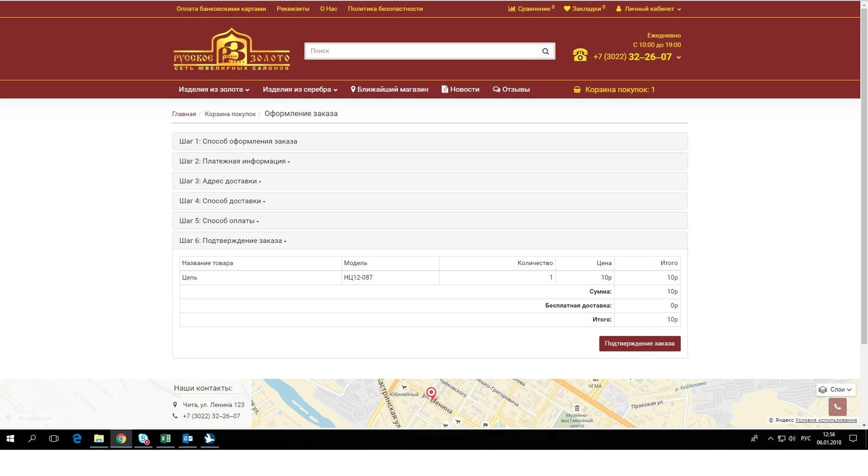Image resolution: width=868 pixels, height=476 pixels.
Task: Go to Ближайший магазин page
Action: (x=390, y=89)
